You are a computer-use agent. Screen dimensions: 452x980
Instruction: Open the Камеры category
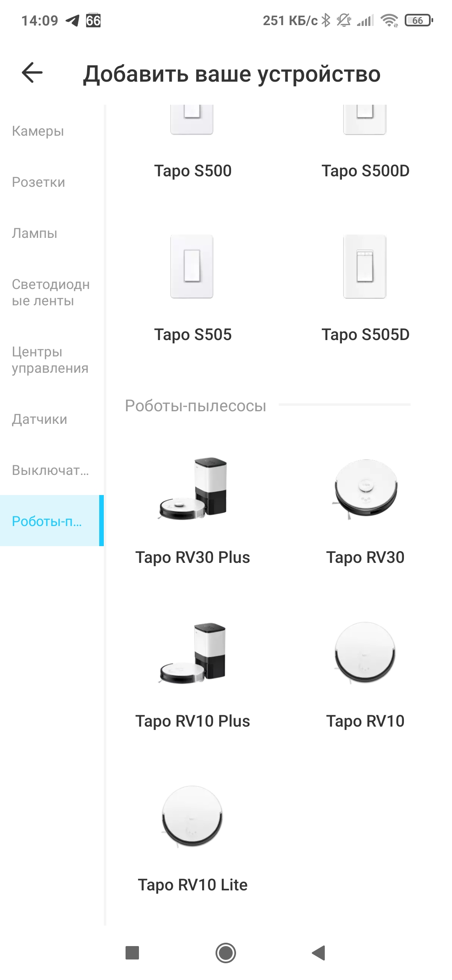[38, 131]
